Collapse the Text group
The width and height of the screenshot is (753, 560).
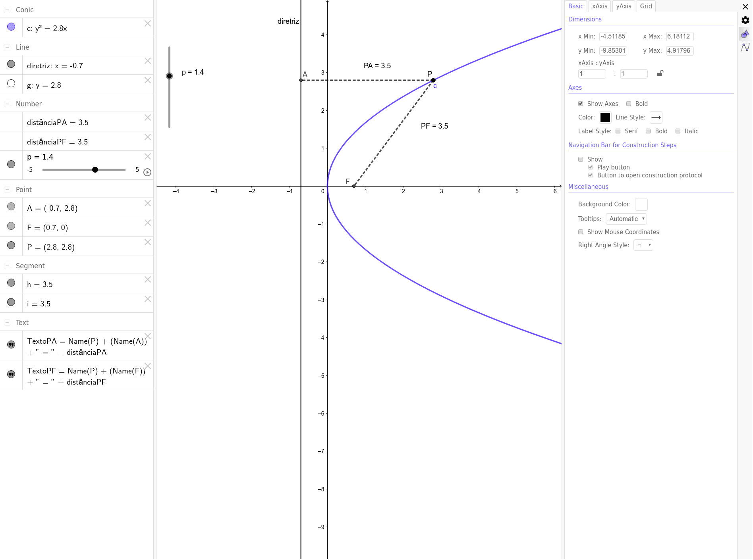click(7, 323)
